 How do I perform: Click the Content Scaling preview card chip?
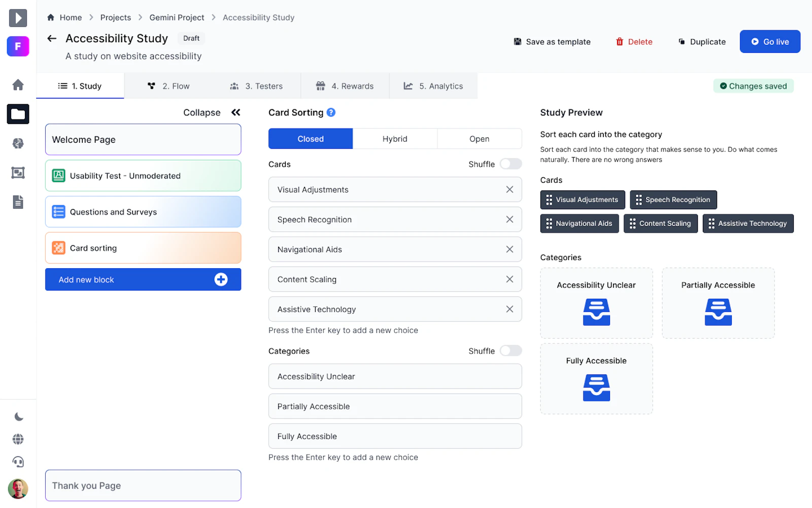pyautogui.click(x=661, y=224)
